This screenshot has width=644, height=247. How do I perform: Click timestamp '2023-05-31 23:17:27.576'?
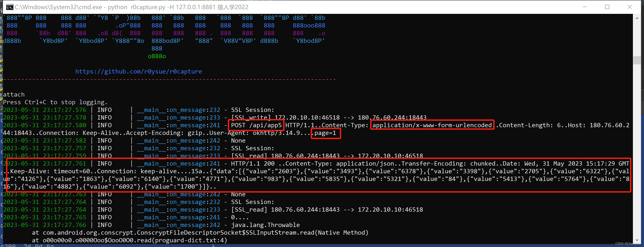[x=45, y=110]
